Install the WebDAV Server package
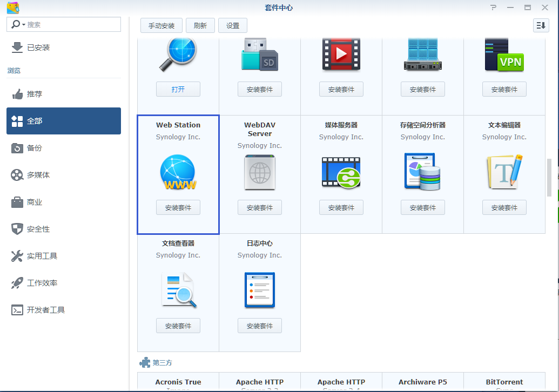The height and width of the screenshot is (392, 559). pyautogui.click(x=260, y=207)
